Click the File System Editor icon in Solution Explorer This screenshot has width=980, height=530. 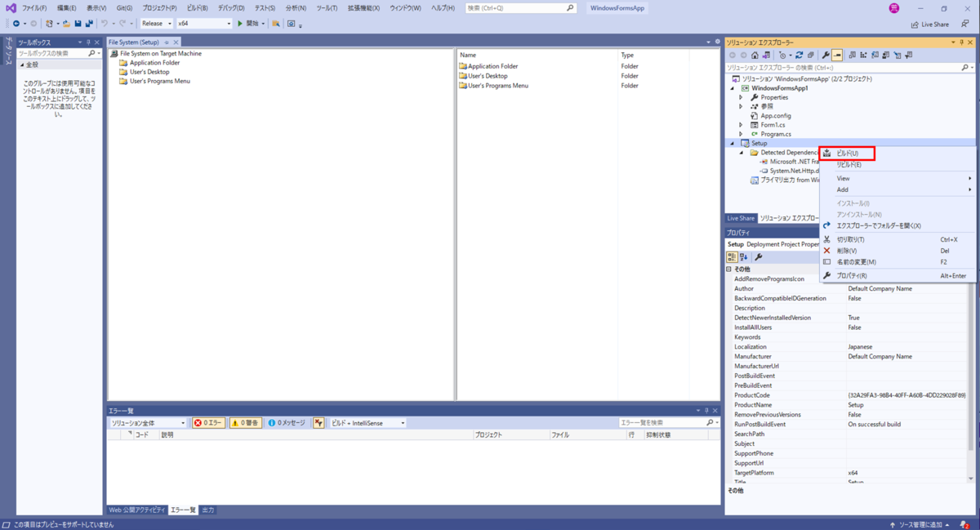(x=853, y=55)
